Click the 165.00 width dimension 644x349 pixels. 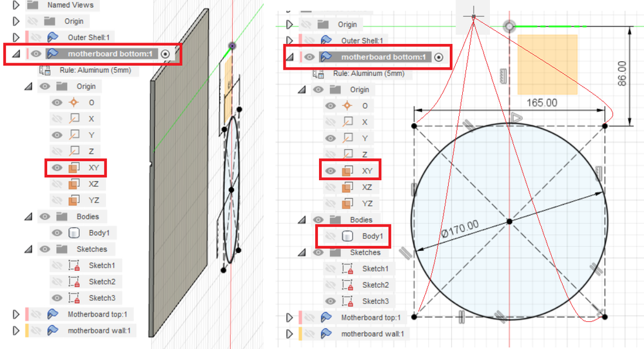point(542,103)
